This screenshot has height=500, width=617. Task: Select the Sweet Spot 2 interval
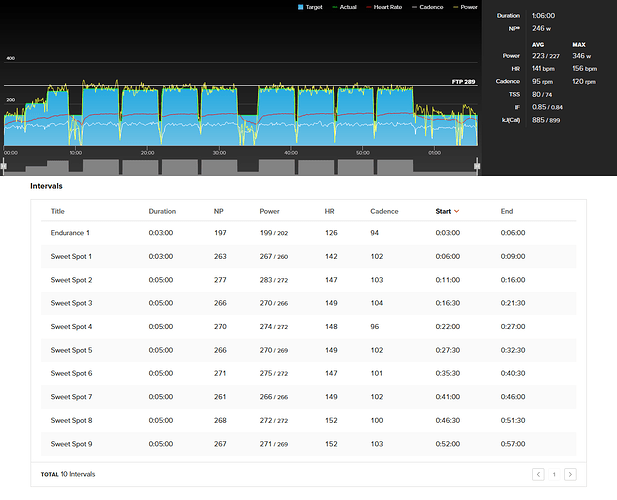pyautogui.click(x=308, y=280)
